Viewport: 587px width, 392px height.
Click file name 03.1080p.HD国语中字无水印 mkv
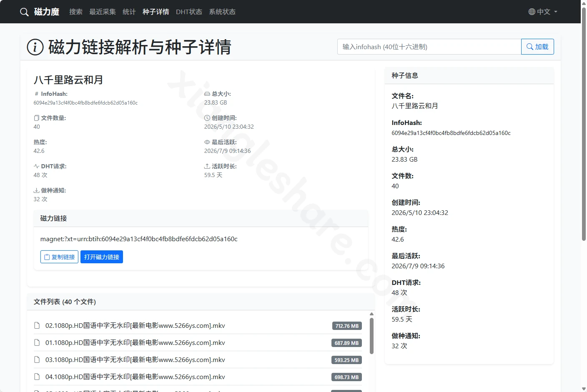pyautogui.click(x=135, y=360)
